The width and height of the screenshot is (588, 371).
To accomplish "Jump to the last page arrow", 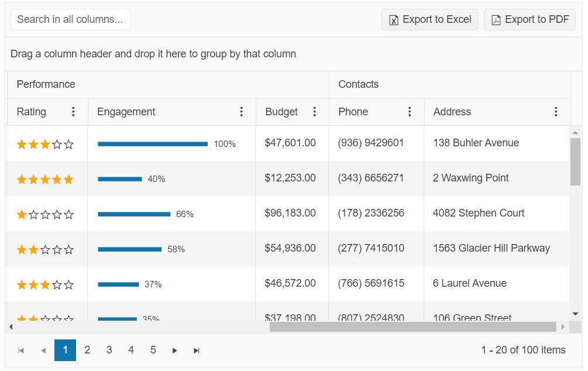I will coord(197,351).
